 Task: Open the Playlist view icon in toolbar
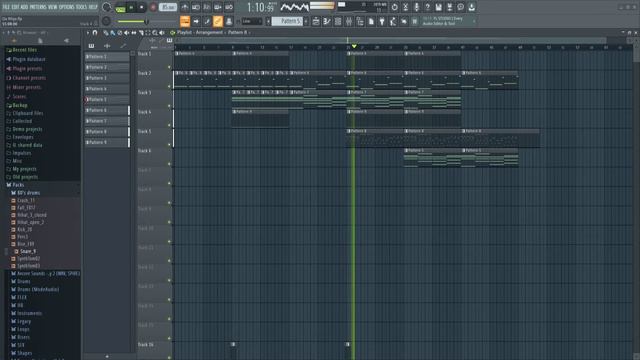[x=316, y=21]
